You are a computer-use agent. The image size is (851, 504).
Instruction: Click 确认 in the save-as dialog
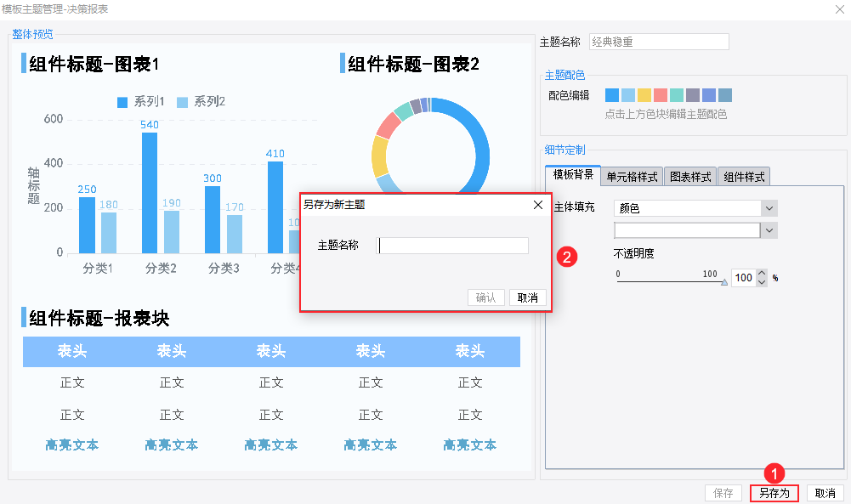(485, 297)
